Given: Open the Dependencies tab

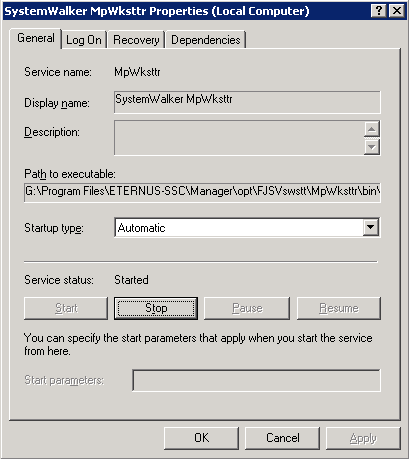Looking at the screenshot, I should 206,40.
